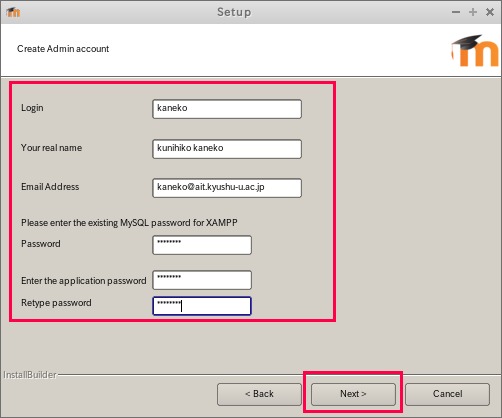Click the existing MySQL password instruction text

129,223
